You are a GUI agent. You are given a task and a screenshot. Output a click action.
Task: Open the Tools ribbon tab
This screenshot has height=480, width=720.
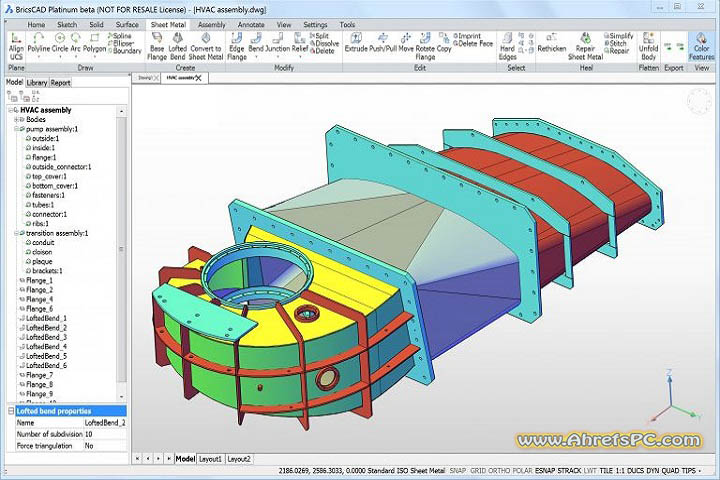coord(347,24)
